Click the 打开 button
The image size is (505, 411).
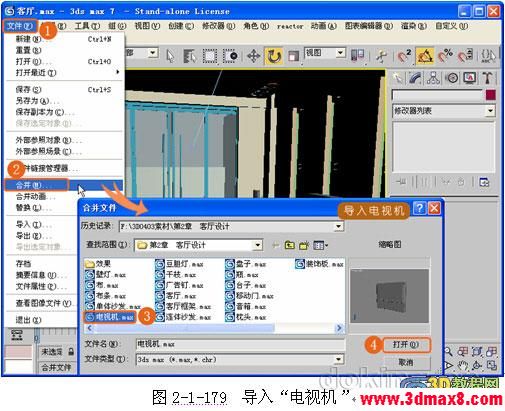coord(407,344)
